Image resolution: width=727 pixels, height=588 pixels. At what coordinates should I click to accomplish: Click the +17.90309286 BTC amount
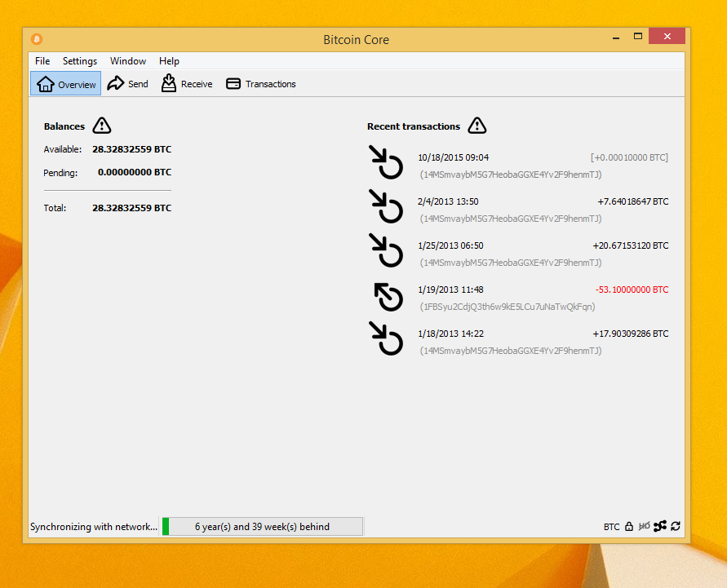(x=631, y=334)
